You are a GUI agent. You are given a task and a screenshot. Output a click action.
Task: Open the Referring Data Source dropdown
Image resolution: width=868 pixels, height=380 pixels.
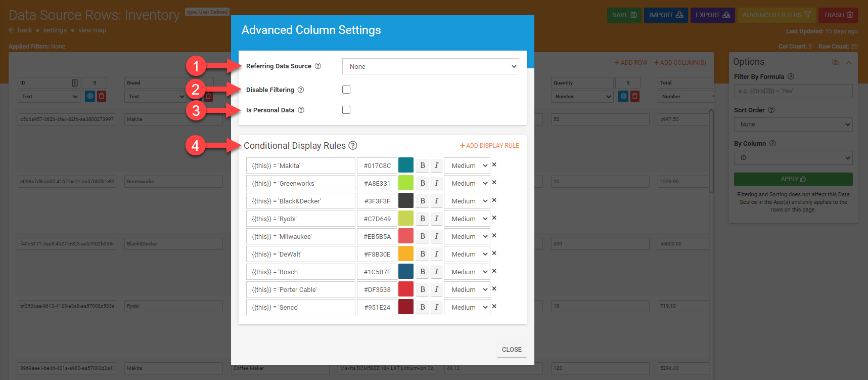(431, 66)
